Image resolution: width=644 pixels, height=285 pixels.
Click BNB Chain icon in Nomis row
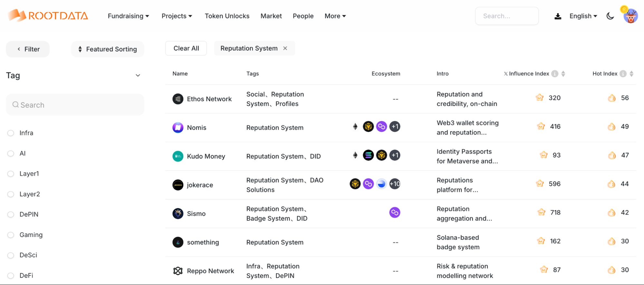368,127
